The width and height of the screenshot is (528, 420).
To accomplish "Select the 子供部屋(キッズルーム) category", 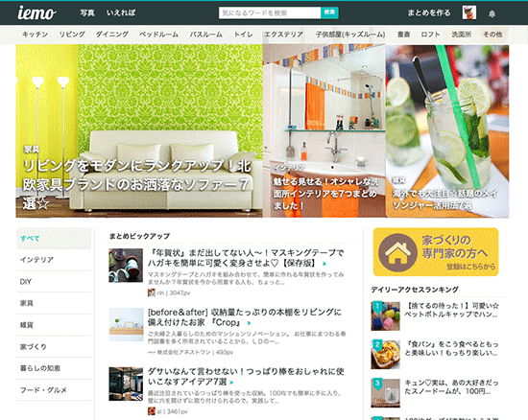I will [x=350, y=35].
